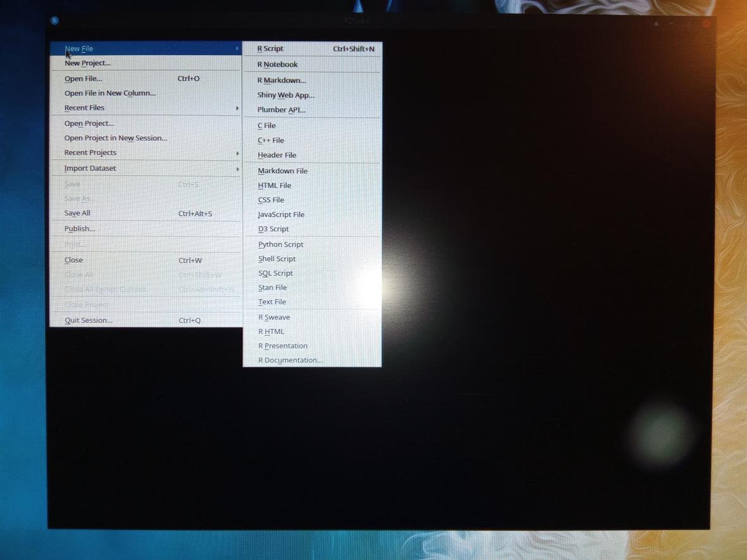This screenshot has height=560, width=747.
Task: Create a new R Presentation
Action: pyautogui.click(x=283, y=346)
